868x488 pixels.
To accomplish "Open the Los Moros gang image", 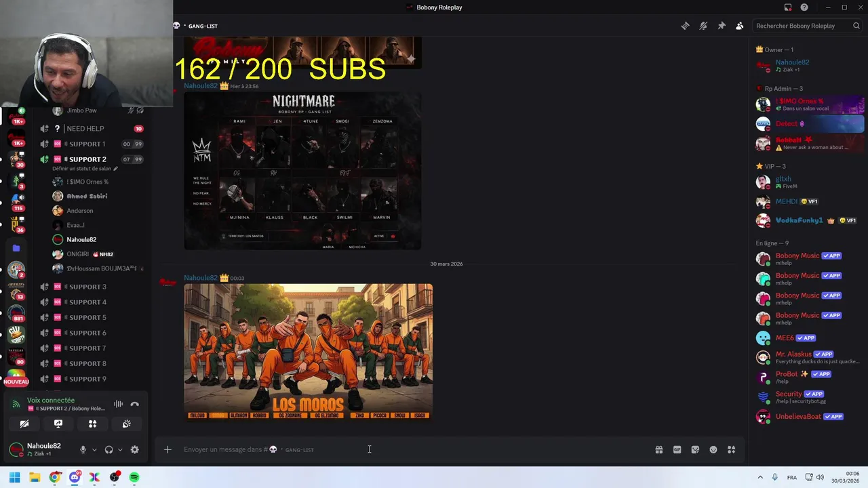I will 308,352.
